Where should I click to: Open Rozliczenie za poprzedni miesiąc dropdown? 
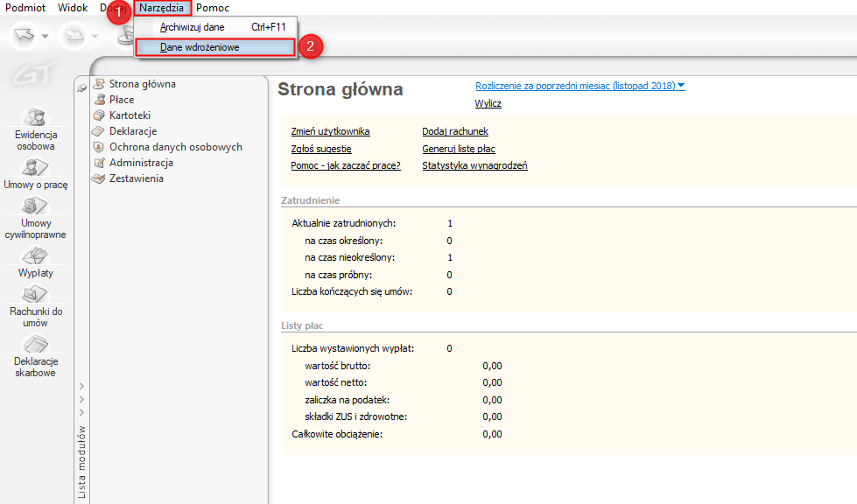(x=580, y=86)
